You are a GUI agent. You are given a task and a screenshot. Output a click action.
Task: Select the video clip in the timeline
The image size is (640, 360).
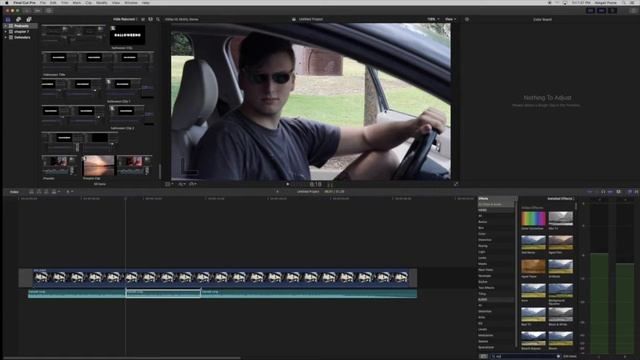(x=220, y=278)
